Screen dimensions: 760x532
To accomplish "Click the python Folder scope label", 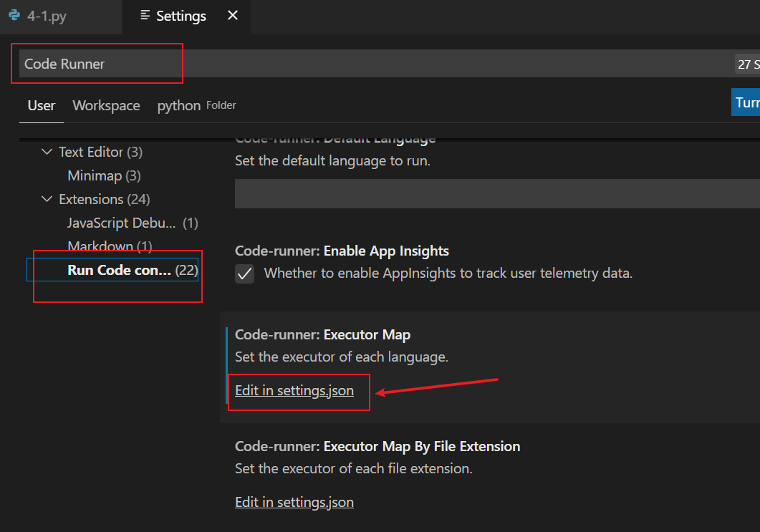I will point(178,105).
